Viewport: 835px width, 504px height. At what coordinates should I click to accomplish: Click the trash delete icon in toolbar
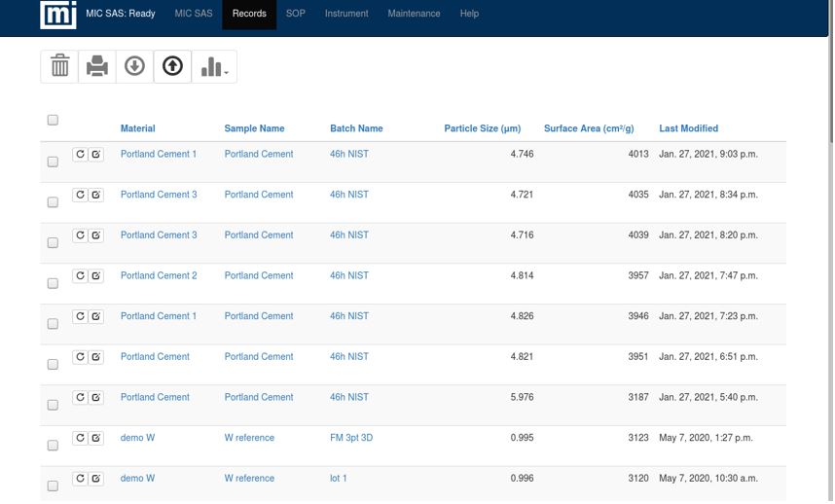(x=59, y=66)
